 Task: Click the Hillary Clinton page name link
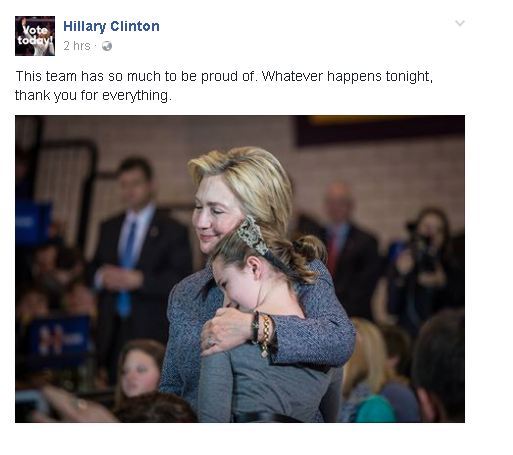point(111,26)
